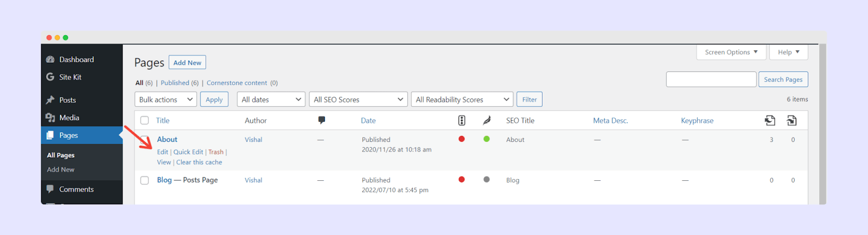Open the Dashboard gauge icon
This screenshot has width=868, height=235.
point(50,60)
